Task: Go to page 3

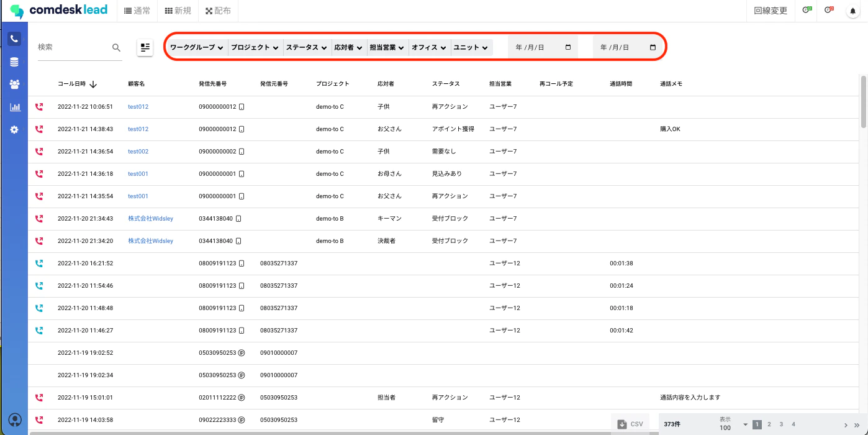Action: (781, 424)
